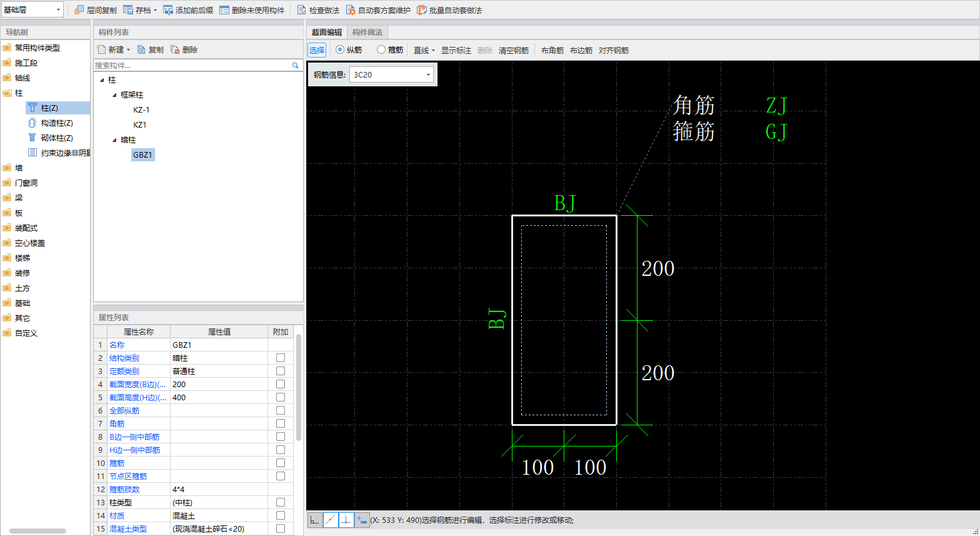Click the 存档 archive icon

tap(128, 10)
